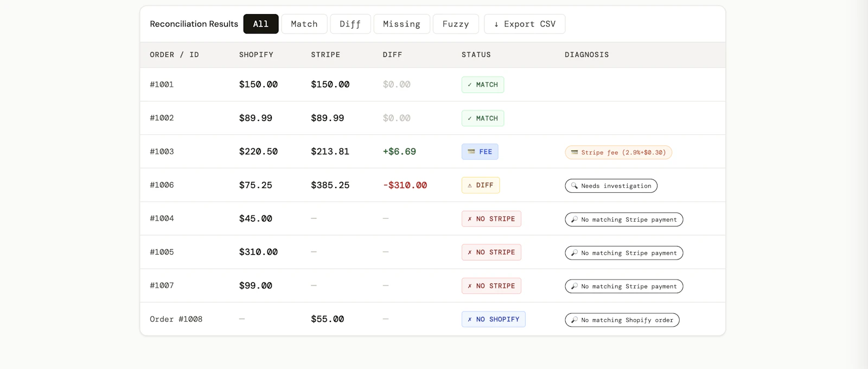The width and height of the screenshot is (868, 369).
Task: Click magnifier icon in #1004 diagnosis
Action: tap(575, 219)
